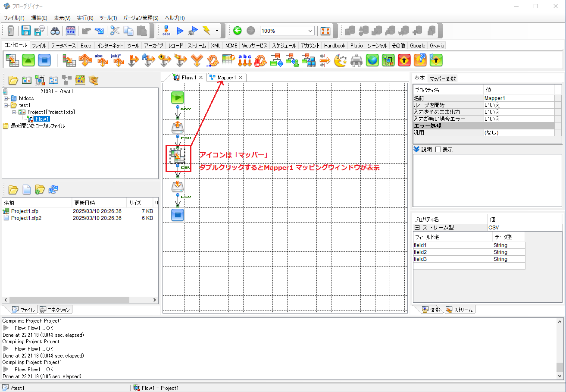Switch to the データベース palette tab
Viewport: 566px width, 392px height.
[63, 45]
